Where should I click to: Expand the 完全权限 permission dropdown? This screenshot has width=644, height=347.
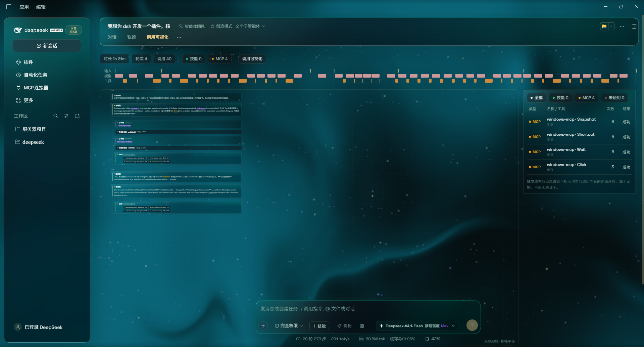pos(289,326)
